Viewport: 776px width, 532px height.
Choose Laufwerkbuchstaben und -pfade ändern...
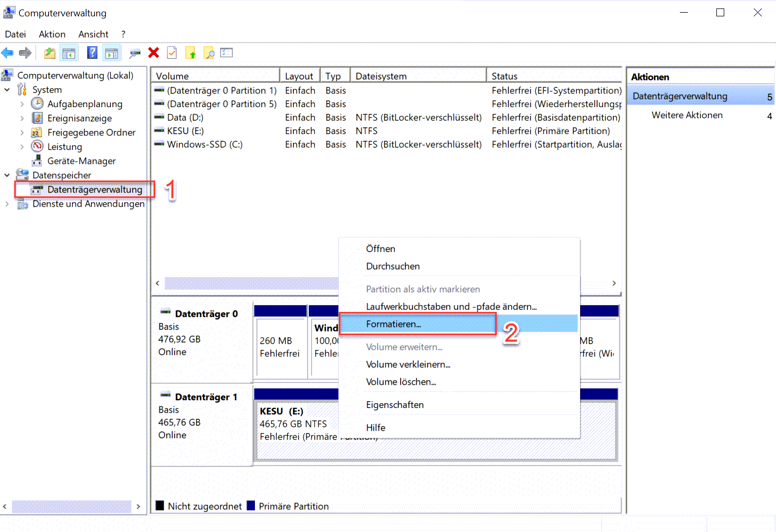click(458, 307)
